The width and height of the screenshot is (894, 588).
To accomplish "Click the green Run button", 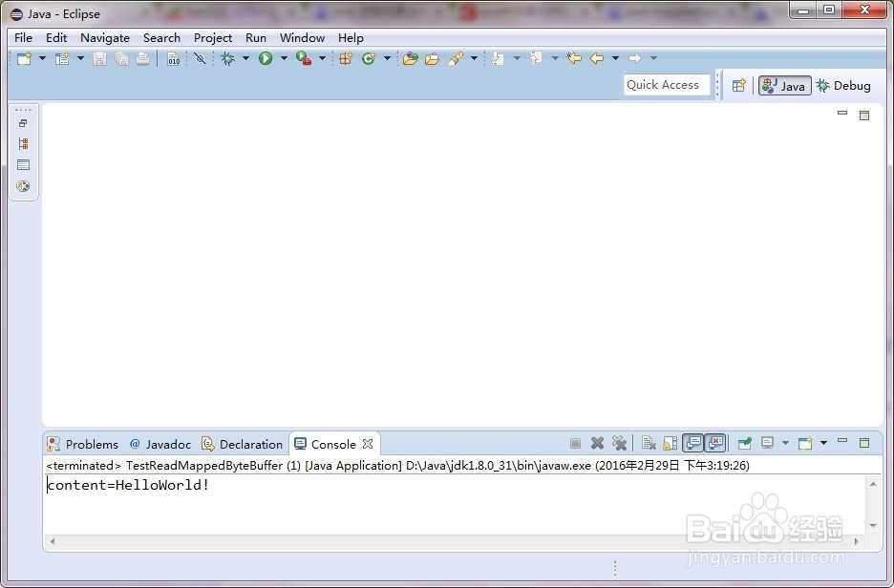I will pyautogui.click(x=266, y=58).
